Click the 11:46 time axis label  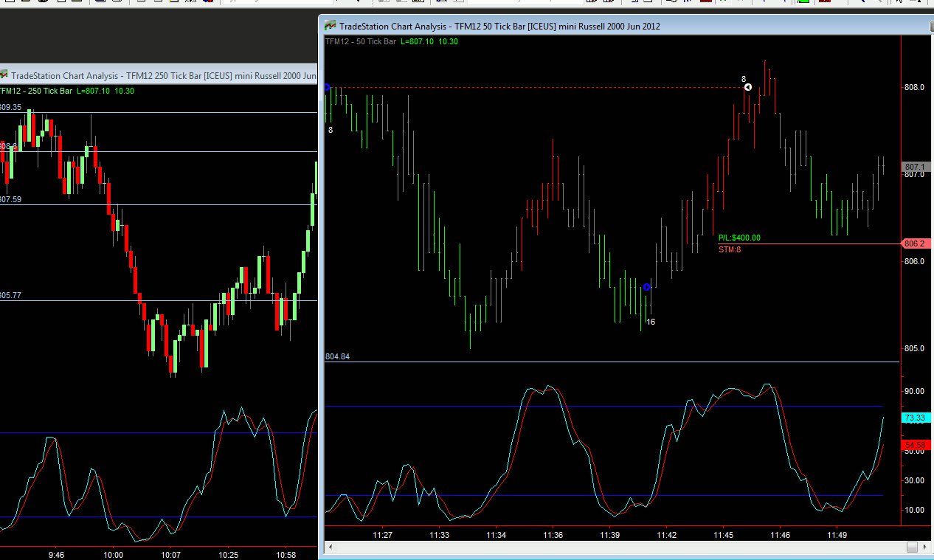pyautogui.click(x=780, y=535)
